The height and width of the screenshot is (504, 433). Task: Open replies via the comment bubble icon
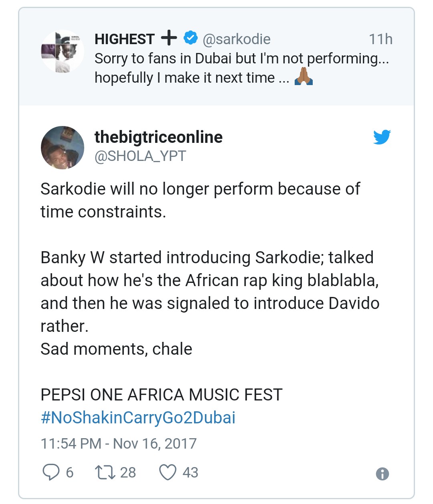(51, 472)
